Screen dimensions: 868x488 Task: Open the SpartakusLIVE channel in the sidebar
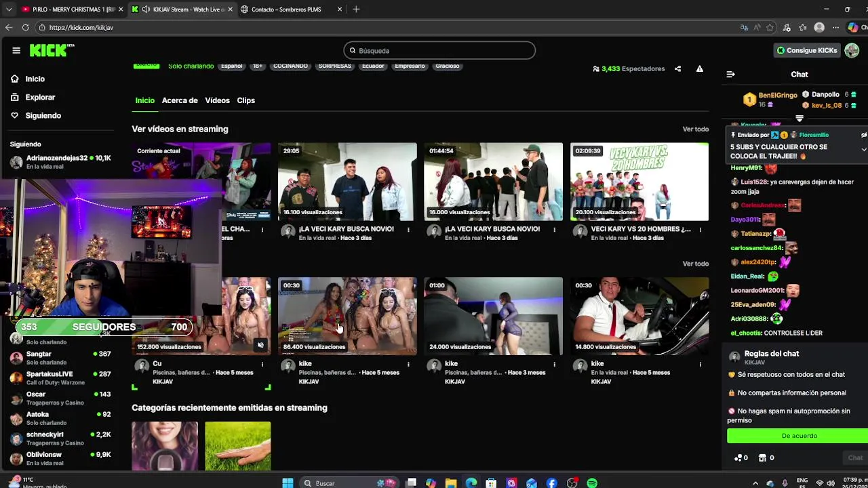(61, 378)
